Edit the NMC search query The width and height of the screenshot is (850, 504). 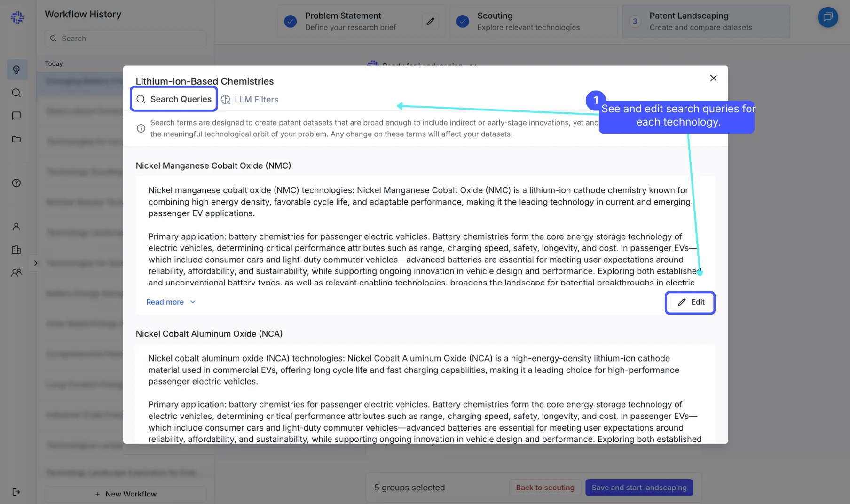tap(690, 302)
